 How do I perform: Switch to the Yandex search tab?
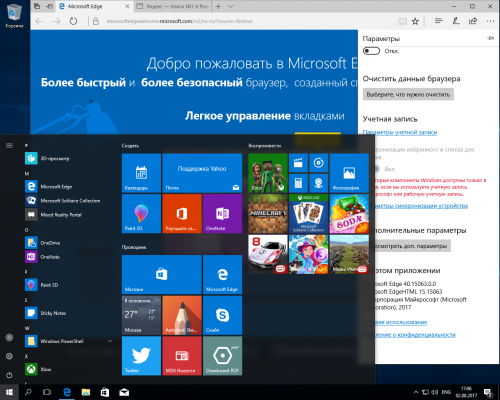point(173,6)
